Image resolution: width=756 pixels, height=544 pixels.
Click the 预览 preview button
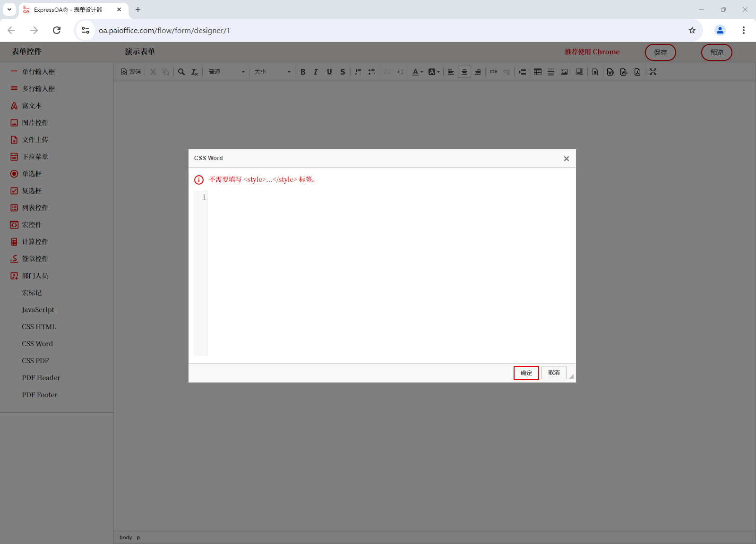(x=717, y=52)
